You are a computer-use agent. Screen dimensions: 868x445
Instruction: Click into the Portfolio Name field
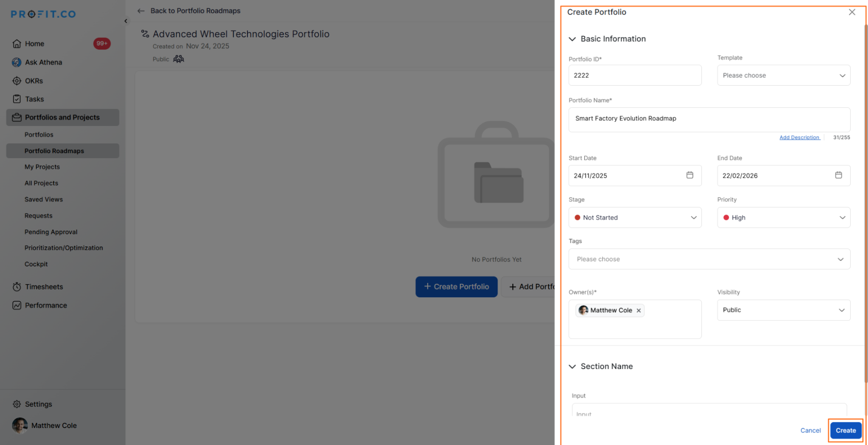[709, 120]
